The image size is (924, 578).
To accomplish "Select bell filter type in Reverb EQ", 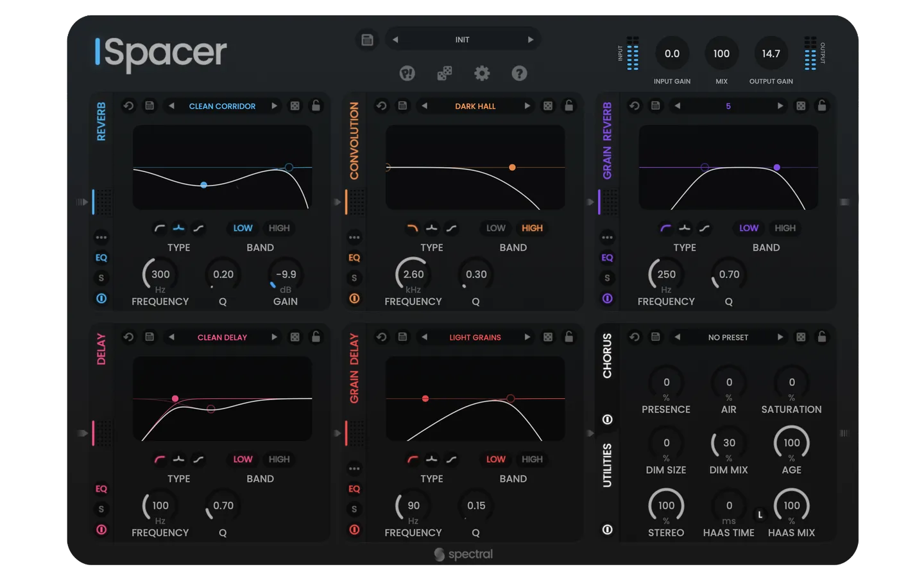I will tap(179, 228).
